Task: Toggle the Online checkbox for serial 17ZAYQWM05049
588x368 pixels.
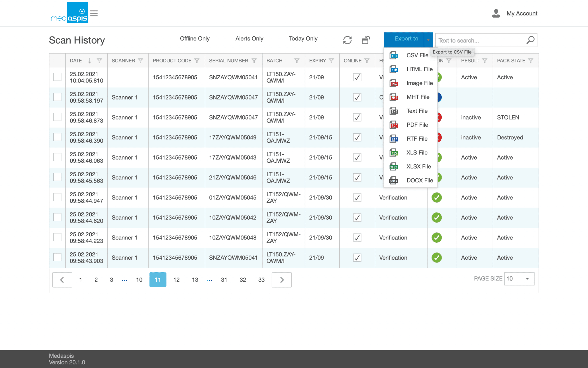Action: [x=357, y=137]
